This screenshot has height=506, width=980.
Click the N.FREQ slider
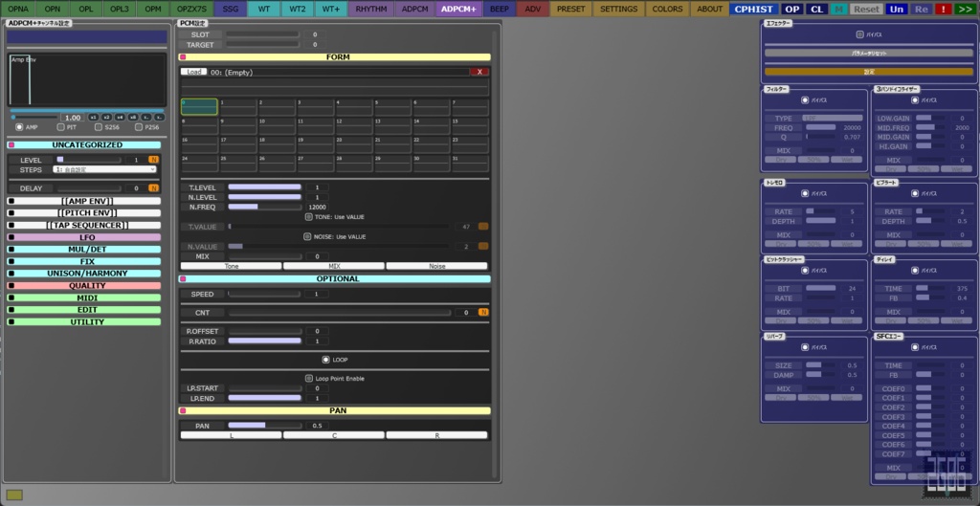[264, 207]
